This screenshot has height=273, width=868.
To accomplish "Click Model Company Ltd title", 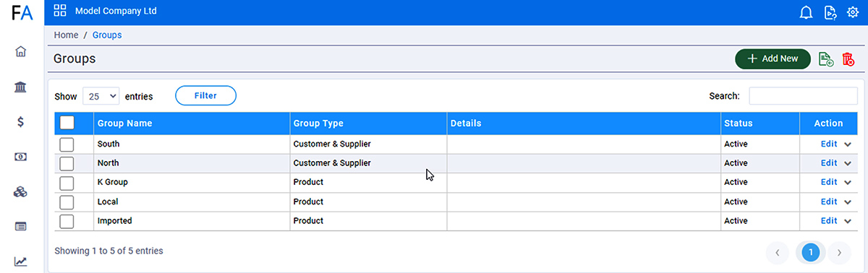I will click(116, 12).
